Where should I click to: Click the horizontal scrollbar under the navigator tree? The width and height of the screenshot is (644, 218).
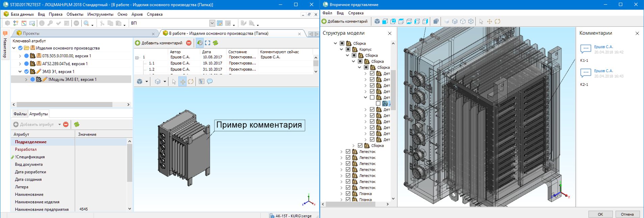coord(64,105)
